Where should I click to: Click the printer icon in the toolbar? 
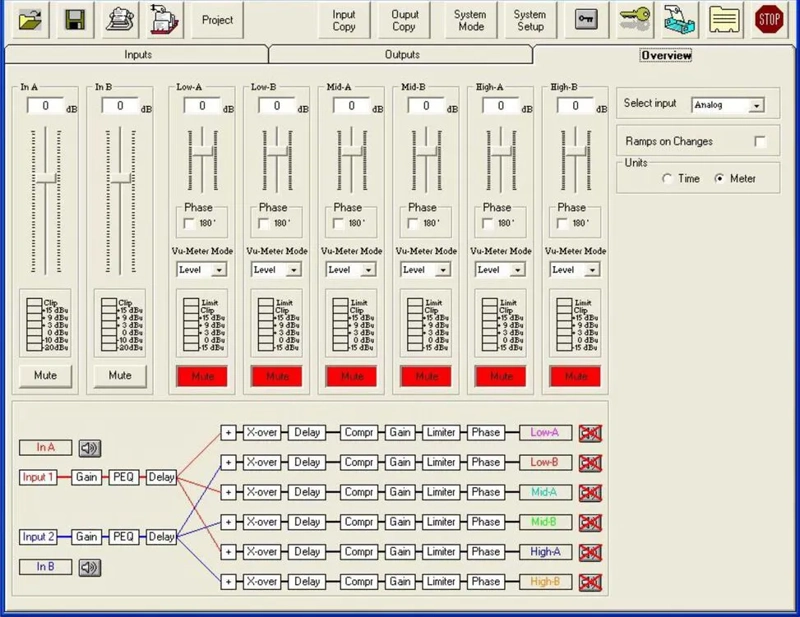[120, 20]
